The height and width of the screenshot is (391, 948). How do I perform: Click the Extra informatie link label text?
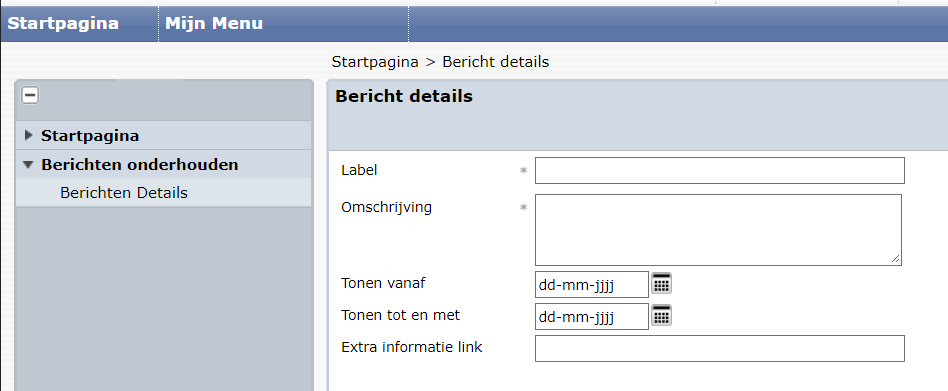(x=412, y=347)
